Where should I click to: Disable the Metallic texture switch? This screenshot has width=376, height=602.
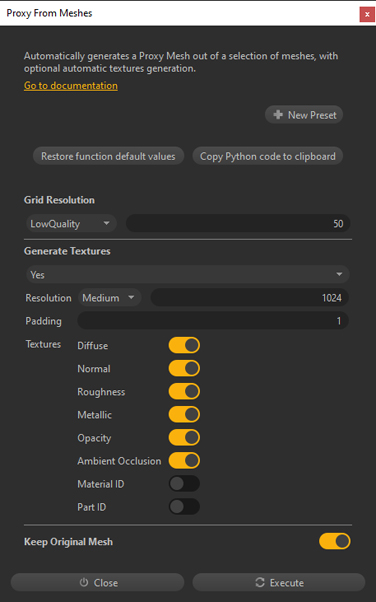pyautogui.click(x=184, y=414)
